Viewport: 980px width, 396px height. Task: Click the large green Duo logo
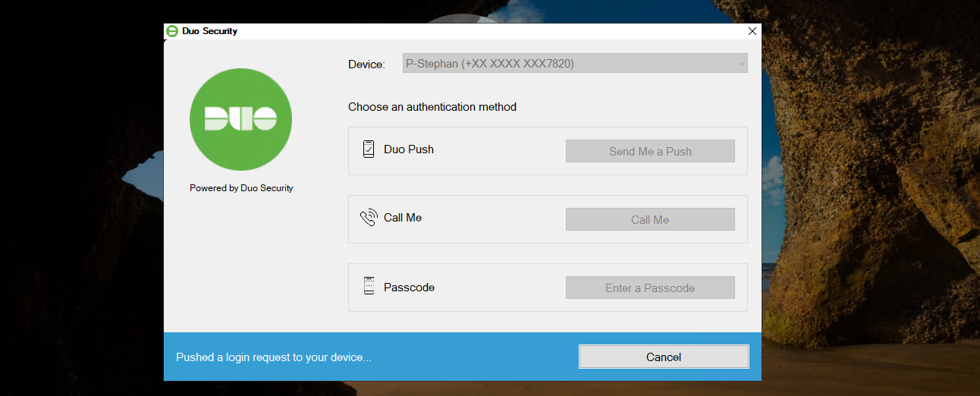(x=240, y=118)
